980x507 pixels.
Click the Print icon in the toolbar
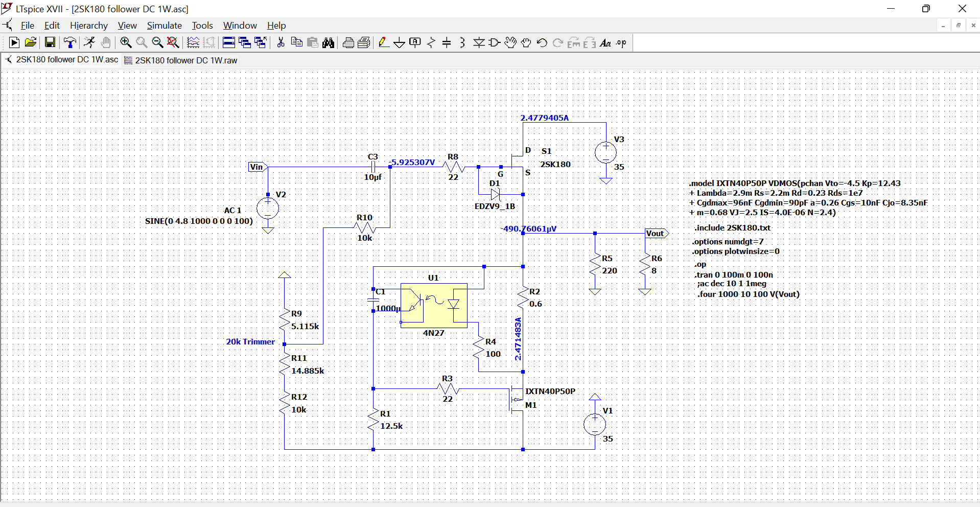348,43
